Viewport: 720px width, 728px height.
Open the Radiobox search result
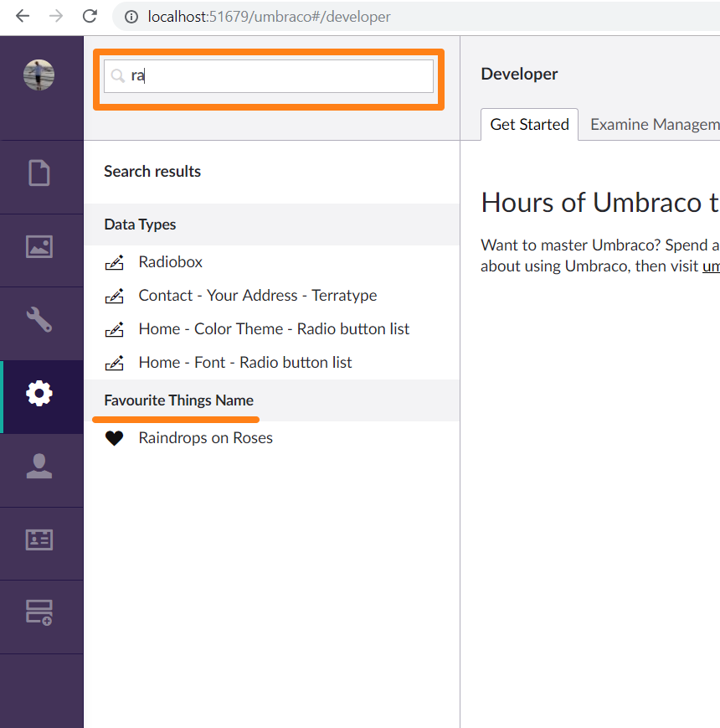[x=170, y=262]
